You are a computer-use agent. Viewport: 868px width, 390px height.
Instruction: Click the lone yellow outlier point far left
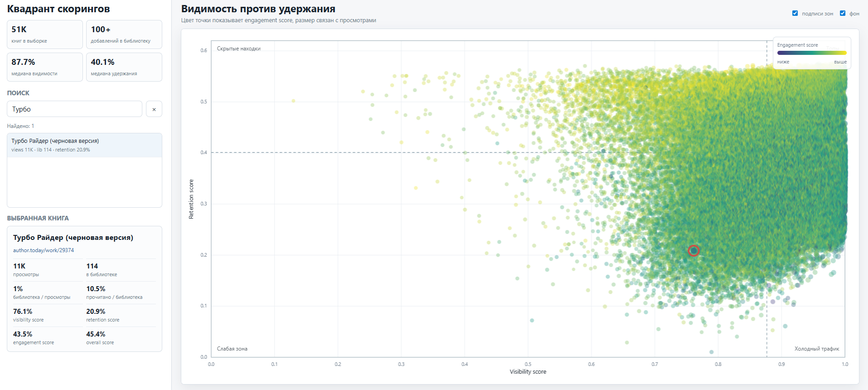pyautogui.click(x=293, y=101)
